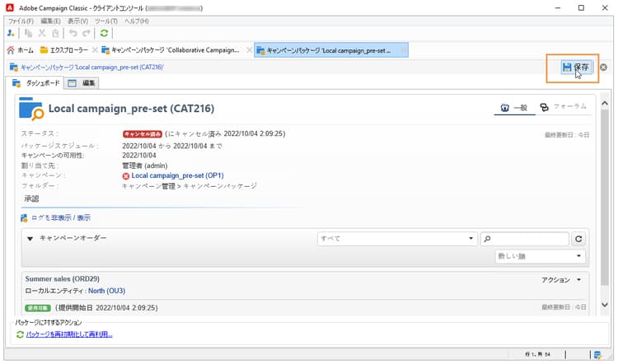Click green reinitialize icon beside package link
618x364 pixels.
point(20,334)
